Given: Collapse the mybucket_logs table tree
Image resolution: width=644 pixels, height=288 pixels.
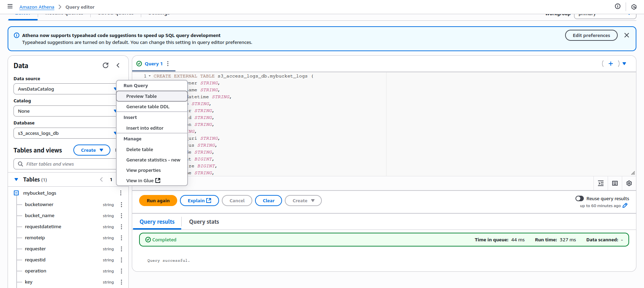Looking at the screenshot, I should pos(16,193).
